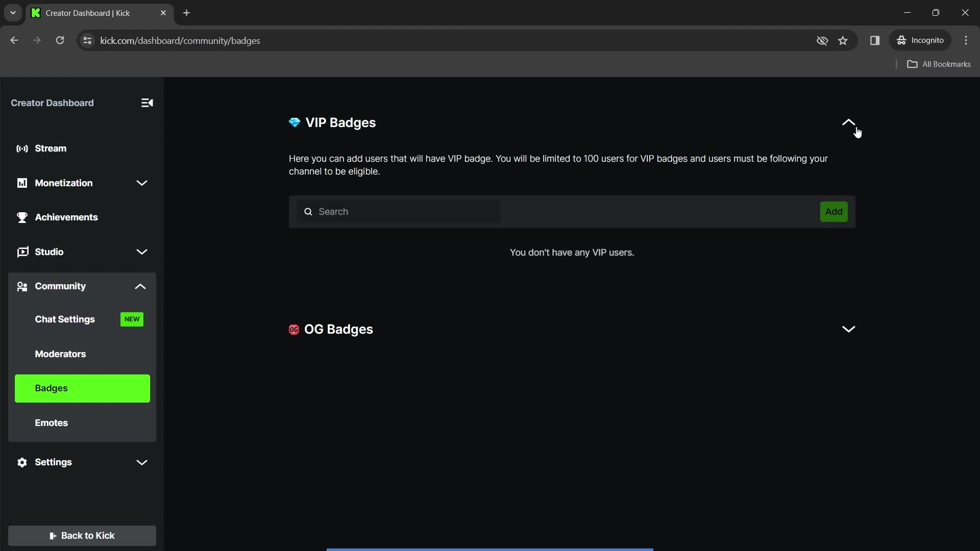Screen dimensions: 980x551
Task: Toggle the Creator Dashboard sidebar menu
Action: click(x=148, y=102)
